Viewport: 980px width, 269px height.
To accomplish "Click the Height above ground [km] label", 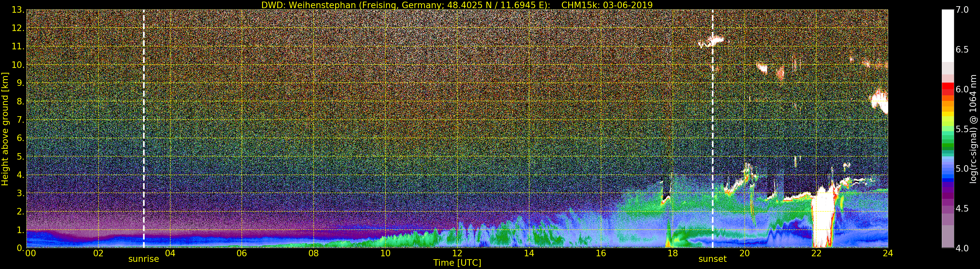I will tap(5, 129).
